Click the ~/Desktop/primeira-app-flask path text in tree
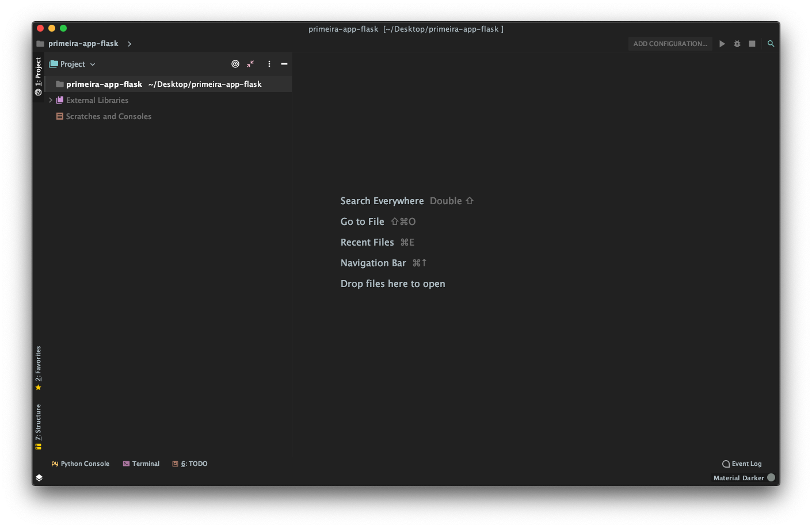812x528 pixels. coord(205,84)
